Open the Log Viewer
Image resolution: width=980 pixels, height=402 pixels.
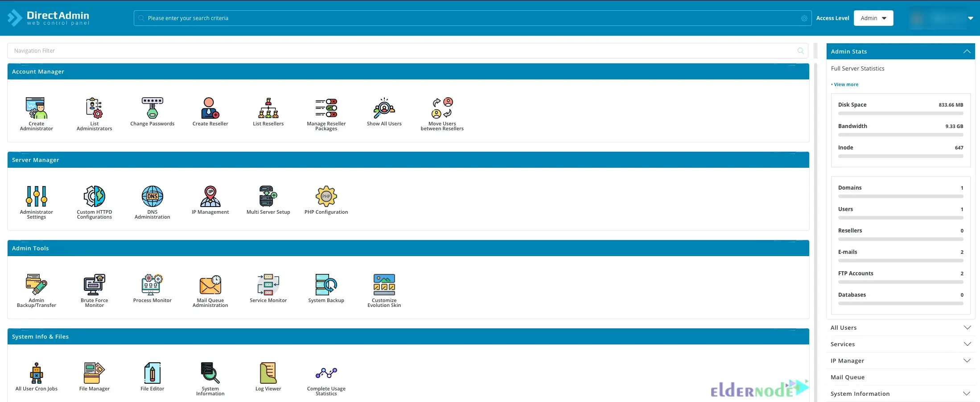268,375
